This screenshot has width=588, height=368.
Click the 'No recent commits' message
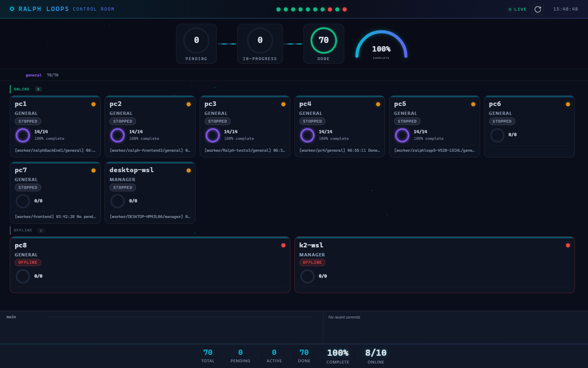pos(344,317)
